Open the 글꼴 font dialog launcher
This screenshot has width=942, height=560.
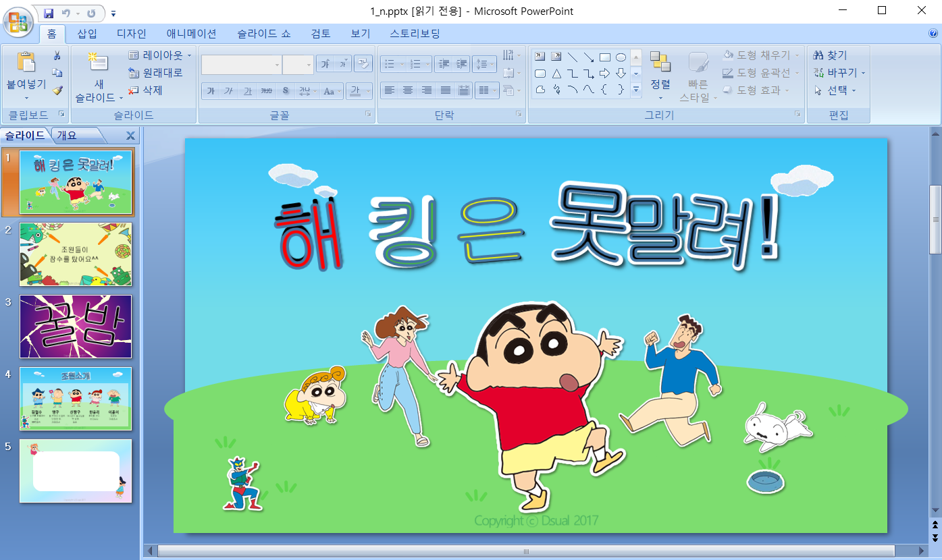pyautogui.click(x=368, y=115)
